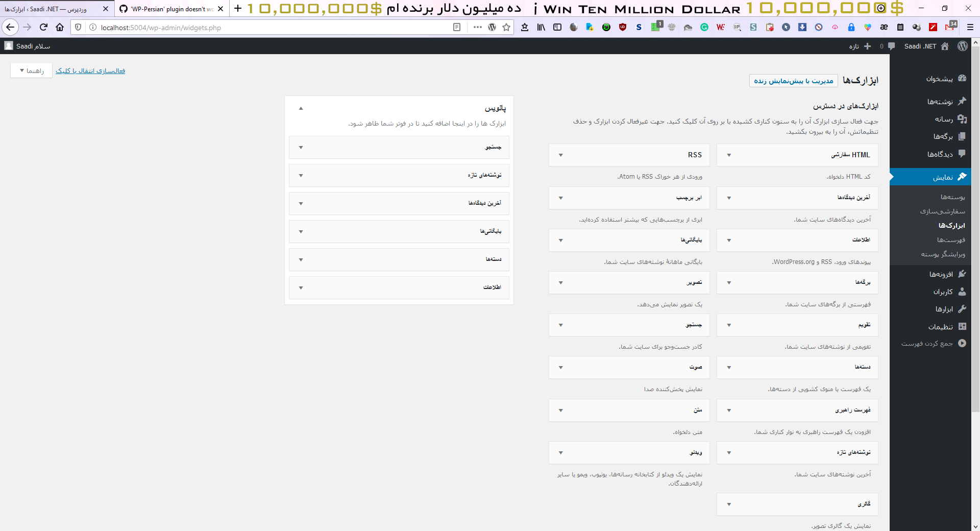Click the WordPress logo in the admin bar
Screen dimensions: 980x531
(x=963, y=46)
